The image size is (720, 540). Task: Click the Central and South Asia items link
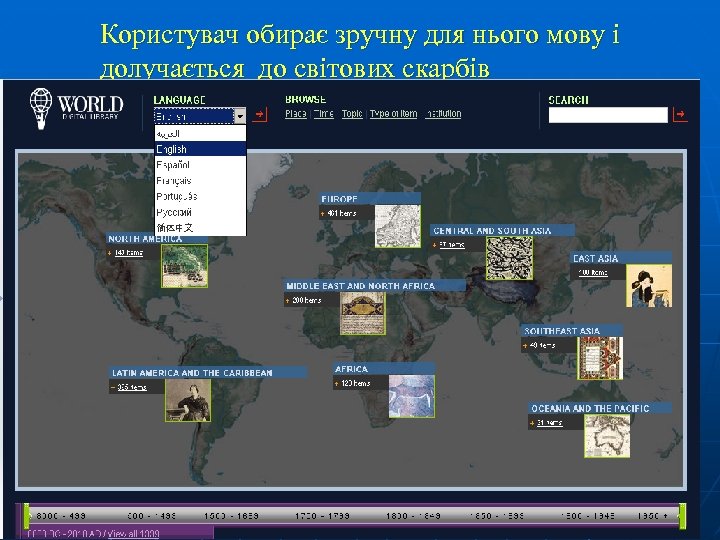pos(452,245)
